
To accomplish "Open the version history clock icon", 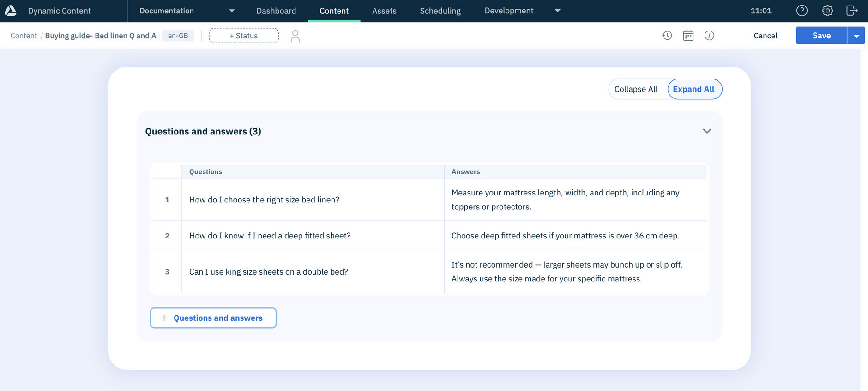I will click(667, 36).
